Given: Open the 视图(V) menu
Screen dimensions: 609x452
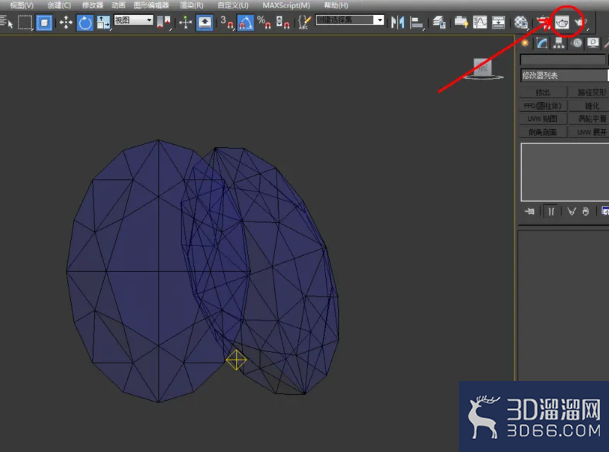Looking at the screenshot, I should (22, 5).
